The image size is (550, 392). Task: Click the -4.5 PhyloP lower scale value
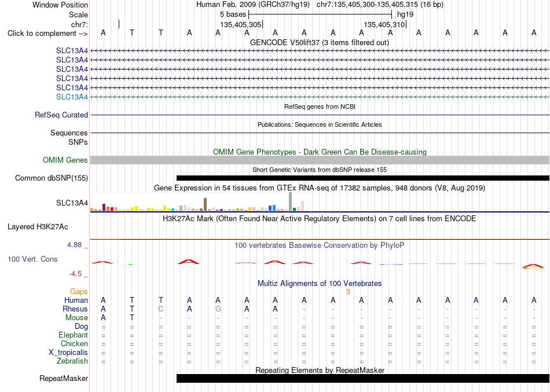pyautogui.click(x=75, y=274)
